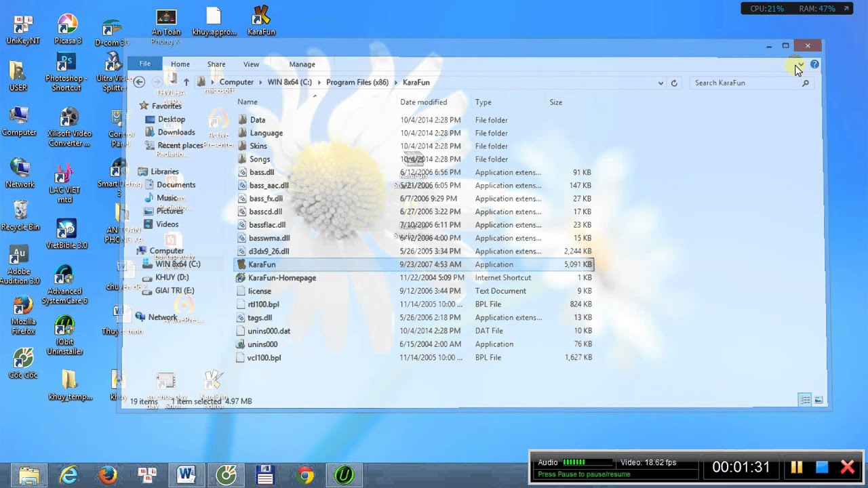Refresh the KaraFun folder view
The image size is (868, 488).
[674, 83]
